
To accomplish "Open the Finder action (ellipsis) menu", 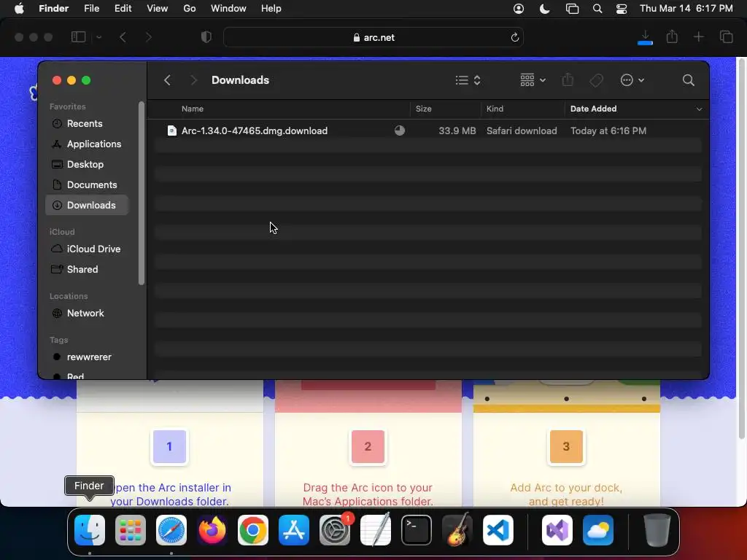I will pos(632,80).
